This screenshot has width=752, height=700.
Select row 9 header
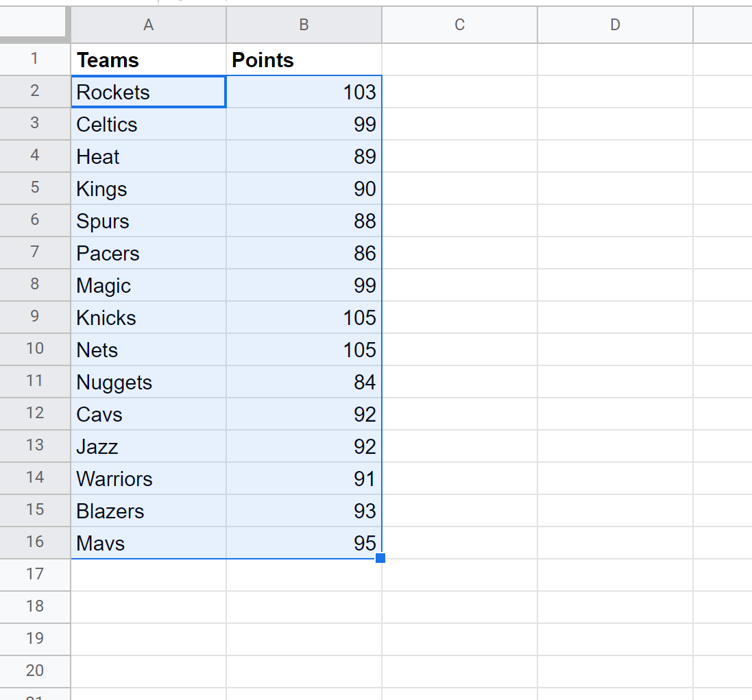coord(34,317)
